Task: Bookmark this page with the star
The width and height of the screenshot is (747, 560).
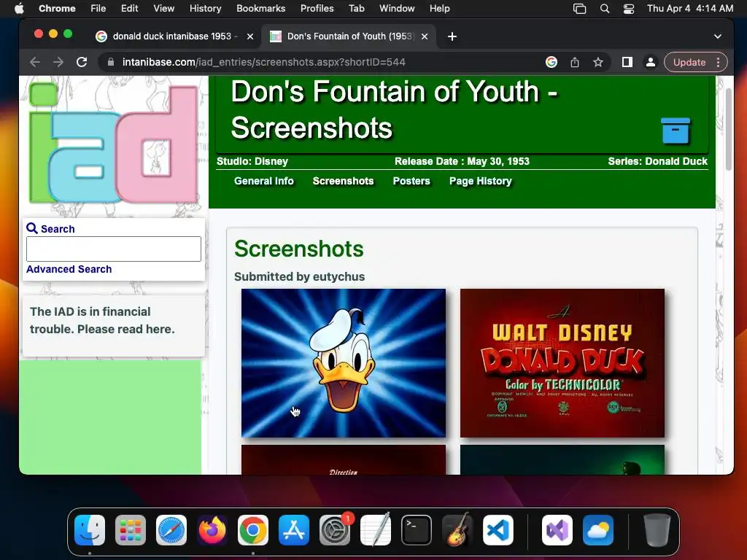Action: click(x=598, y=62)
